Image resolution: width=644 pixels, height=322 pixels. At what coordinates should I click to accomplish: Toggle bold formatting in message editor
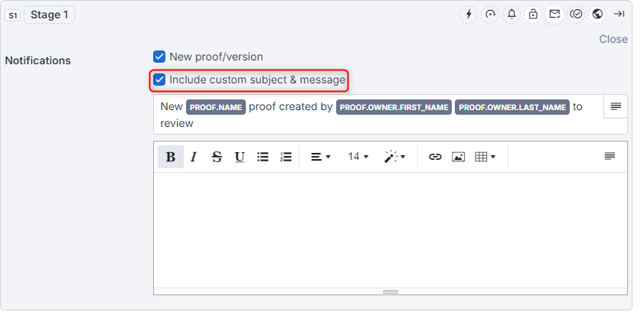click(x=171, y=157)
